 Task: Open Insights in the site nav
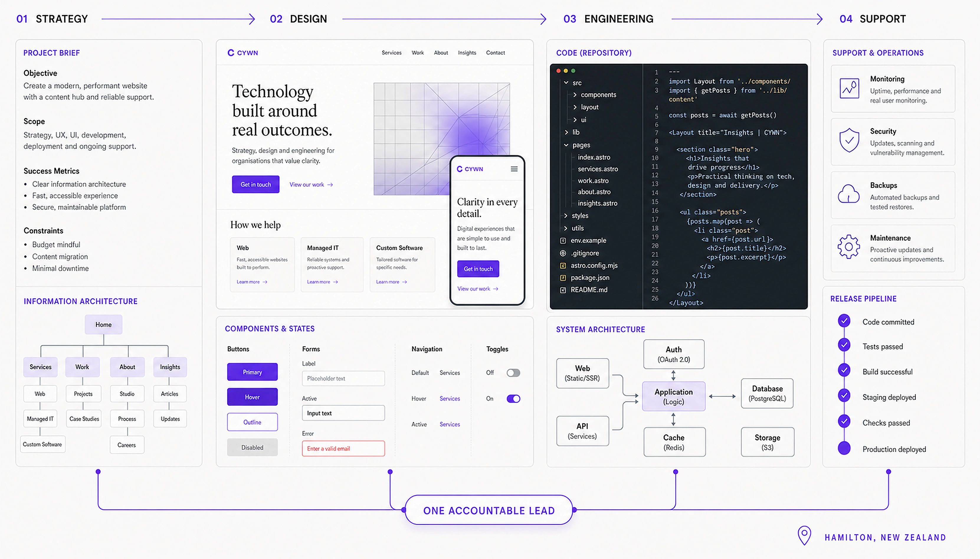pyautogui.click(x=467, y=53)
